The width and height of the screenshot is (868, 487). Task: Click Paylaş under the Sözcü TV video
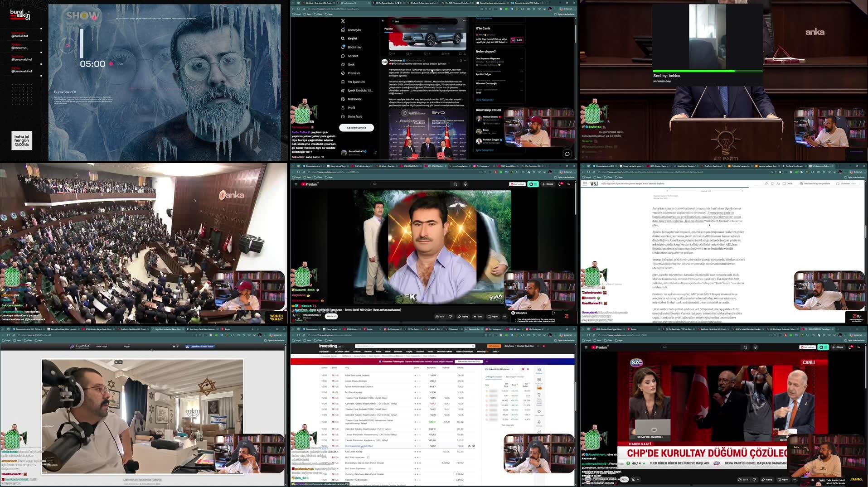click(x=767, y=479)
